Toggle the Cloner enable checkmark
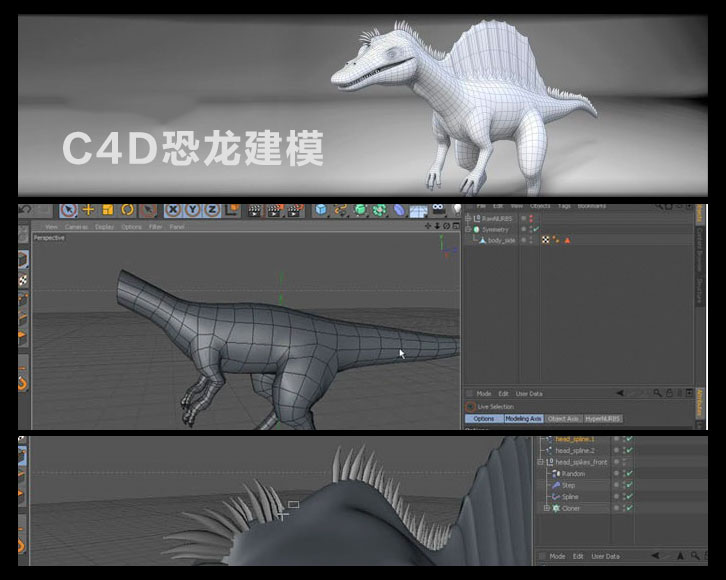726x580 pixels. (629, 508)
